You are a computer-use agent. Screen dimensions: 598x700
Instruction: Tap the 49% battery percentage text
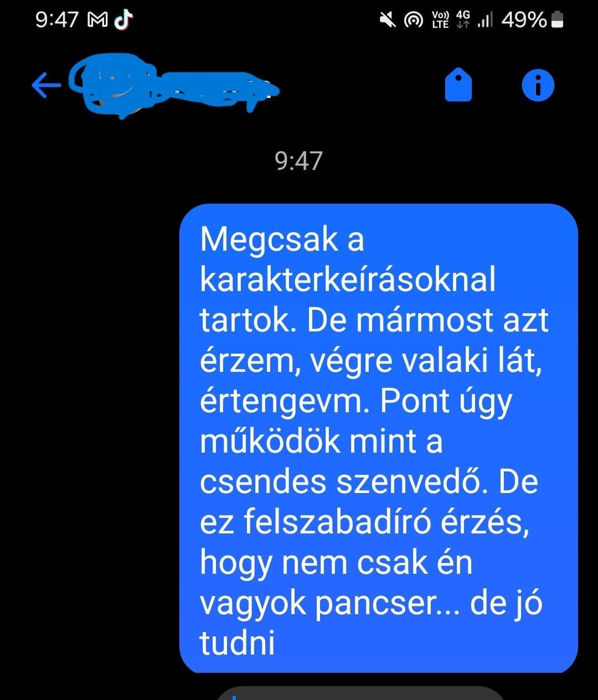tap(524, 20)
